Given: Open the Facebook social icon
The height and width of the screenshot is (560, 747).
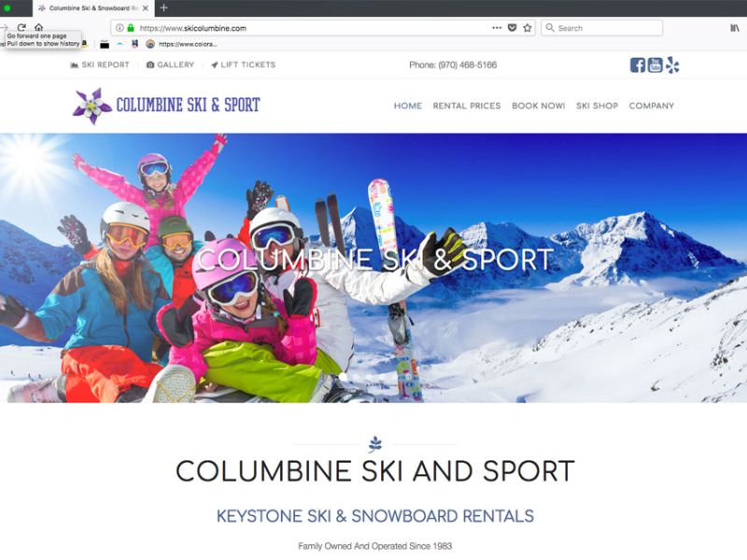Looking at the screenshot, I should 638,64.
